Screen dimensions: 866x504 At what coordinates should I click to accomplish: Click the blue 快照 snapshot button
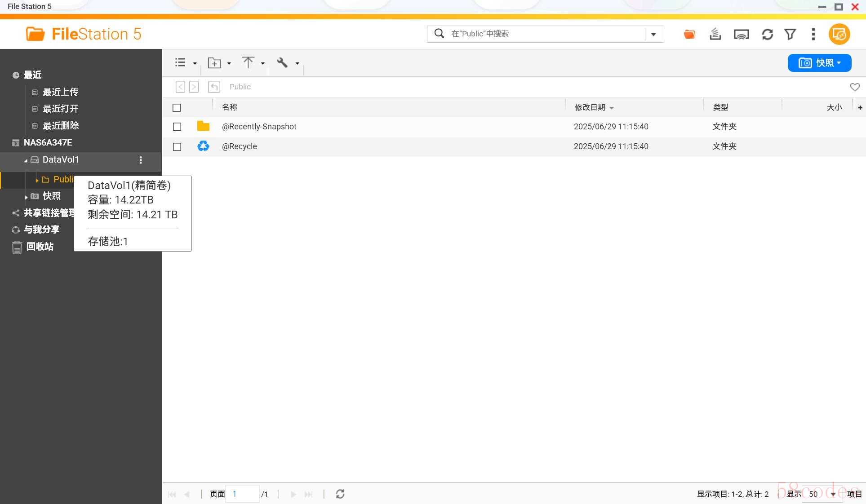pos(819,63)
